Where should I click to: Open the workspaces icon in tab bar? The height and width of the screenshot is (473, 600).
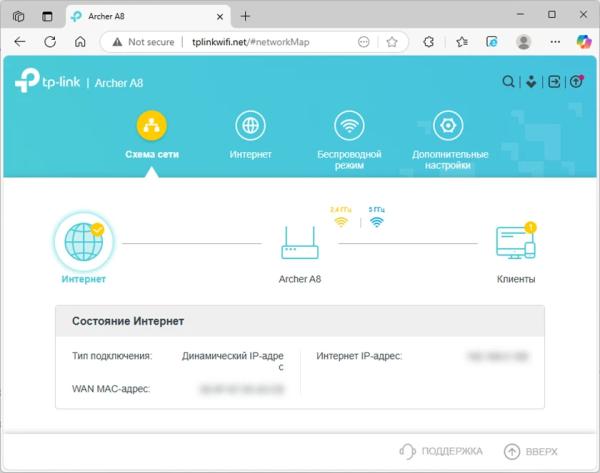click(18, 16)
